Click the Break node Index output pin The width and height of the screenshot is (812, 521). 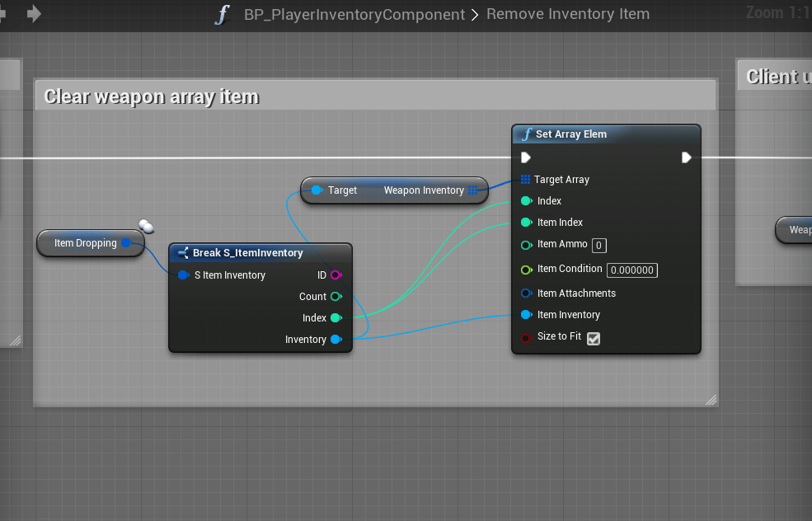point(336,318)
